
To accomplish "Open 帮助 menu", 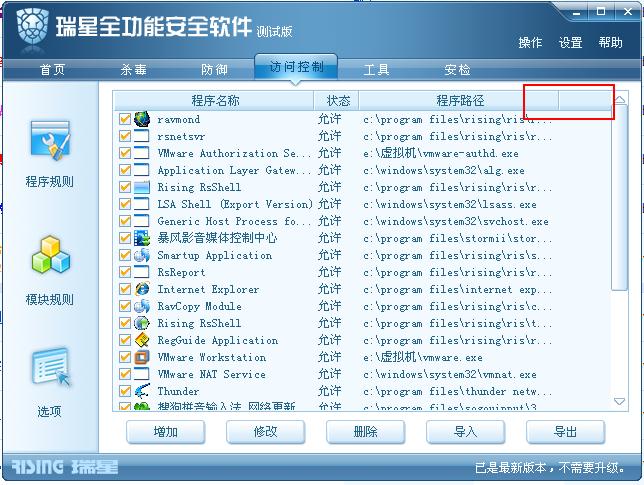I will (610, 42).
